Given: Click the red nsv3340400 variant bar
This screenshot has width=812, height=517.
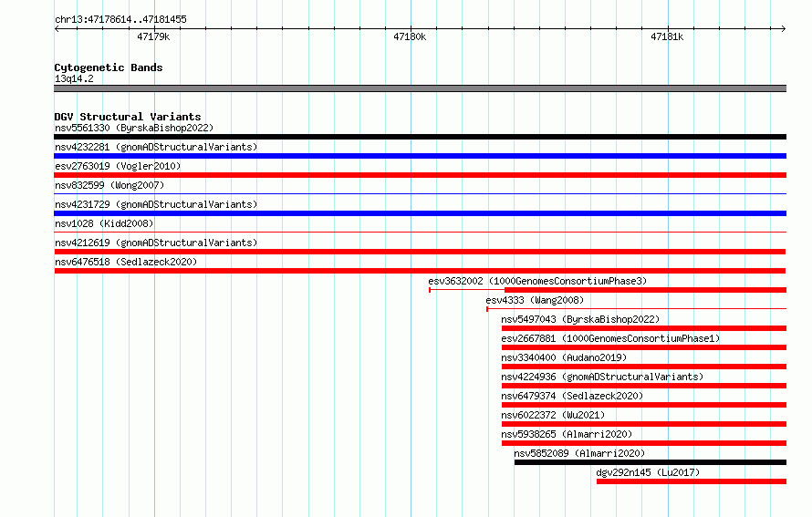Looking at the screenshot, I should pyautogui.click(x=644, y=367).
